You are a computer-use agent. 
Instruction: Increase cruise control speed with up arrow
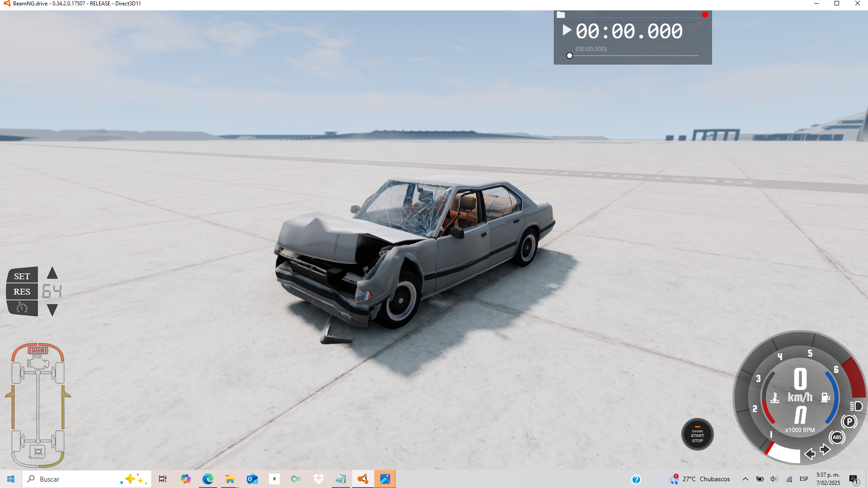(x=52, y=273)
